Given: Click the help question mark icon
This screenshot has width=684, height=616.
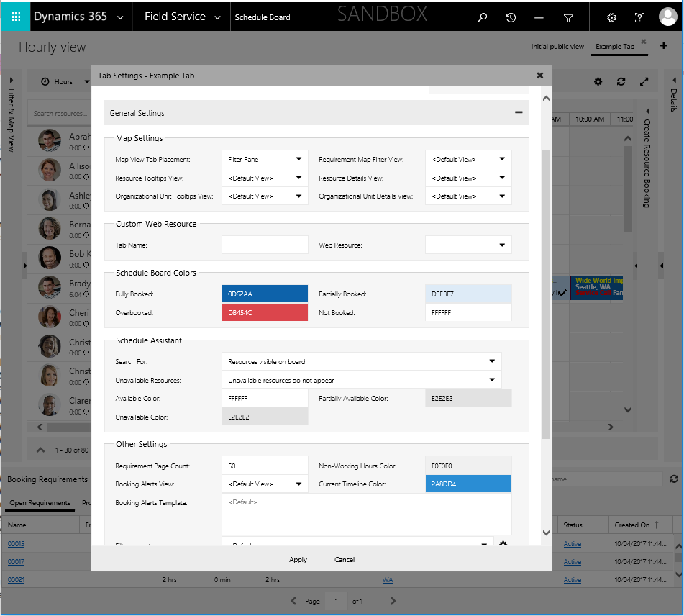Looking at the screenshot, I should (639, 17).
